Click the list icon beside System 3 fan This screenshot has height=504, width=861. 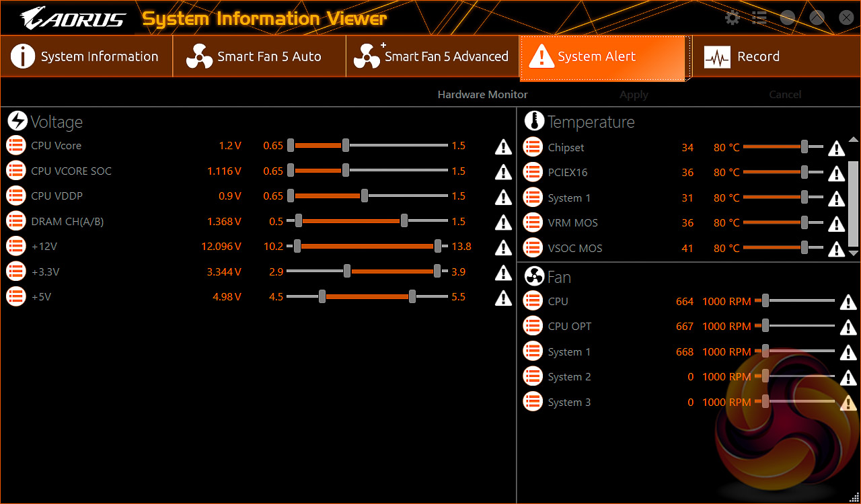pyautogui.click(x=533, y=403)
